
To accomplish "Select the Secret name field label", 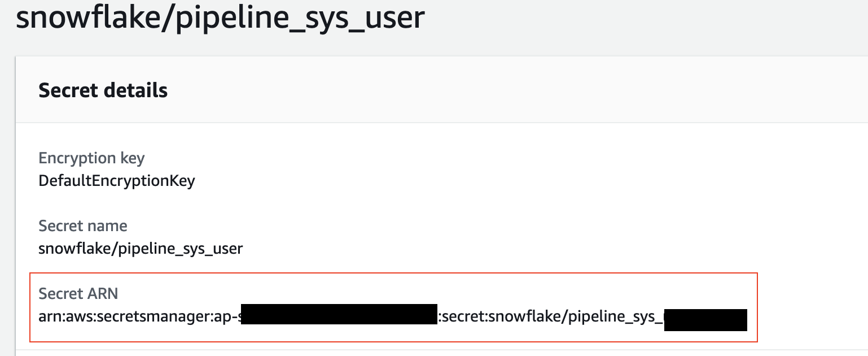I will pos(83,226).
